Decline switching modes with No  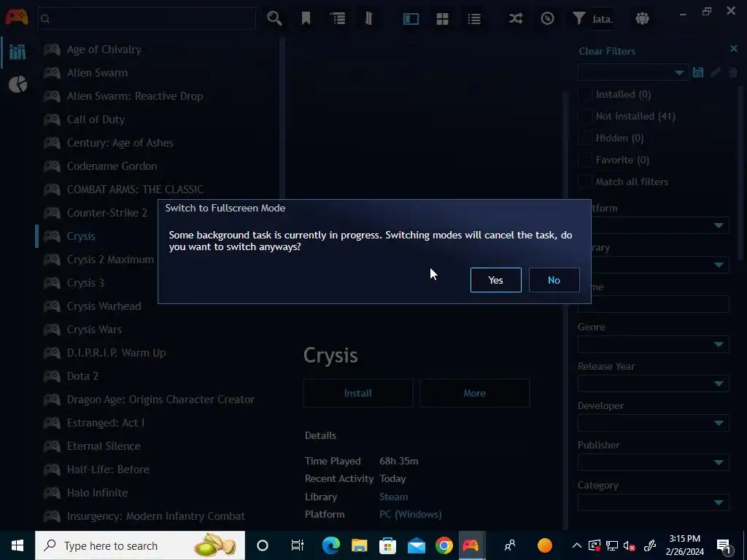(554, 280)
